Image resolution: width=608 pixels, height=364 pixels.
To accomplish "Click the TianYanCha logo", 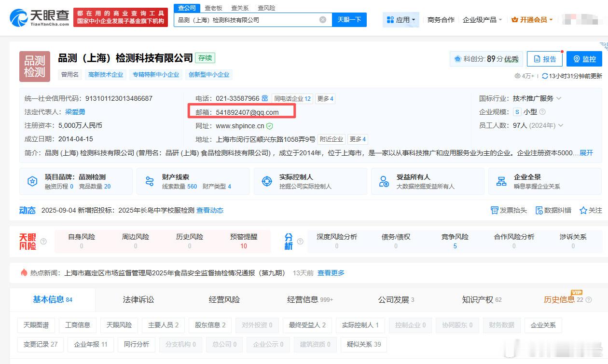I will pyautogui.click(x=40, y=18).
